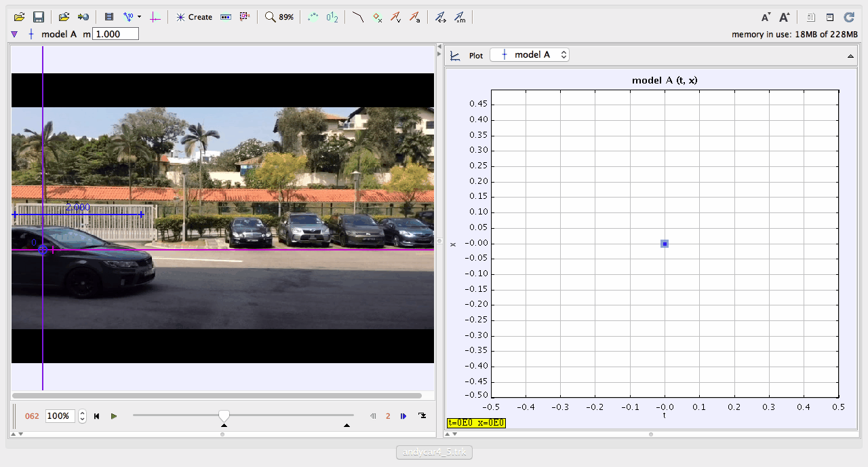Toggle the track paths display
868x467 pixels.
358,17
